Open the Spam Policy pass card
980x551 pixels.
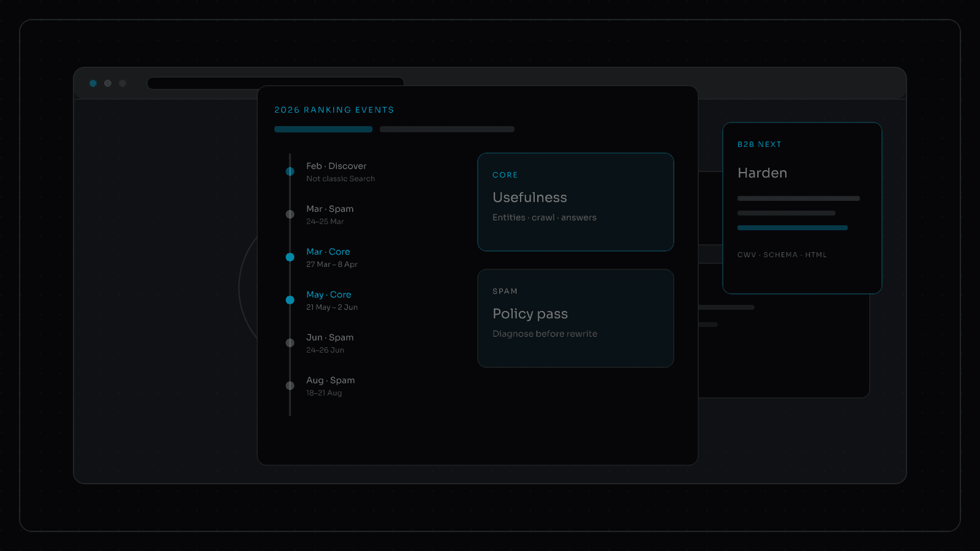576,318
